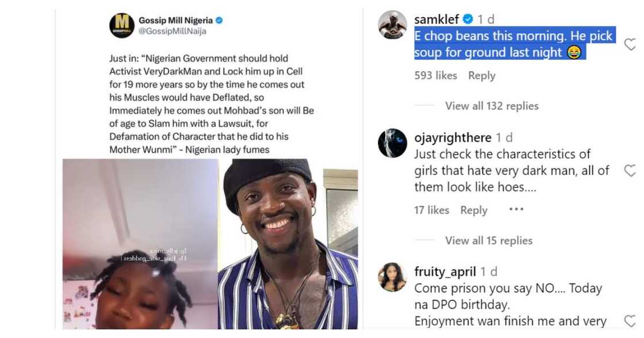Click Gossip Mill Nigeria's verified checkmark
This screenshot has width=644, height=338.
(219, 21)
